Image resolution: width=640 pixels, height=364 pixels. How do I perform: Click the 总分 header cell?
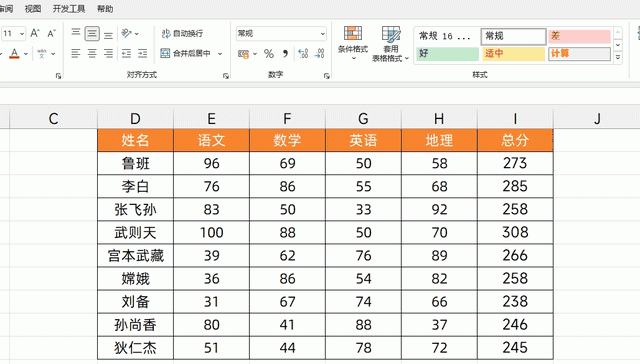[515, 140]
